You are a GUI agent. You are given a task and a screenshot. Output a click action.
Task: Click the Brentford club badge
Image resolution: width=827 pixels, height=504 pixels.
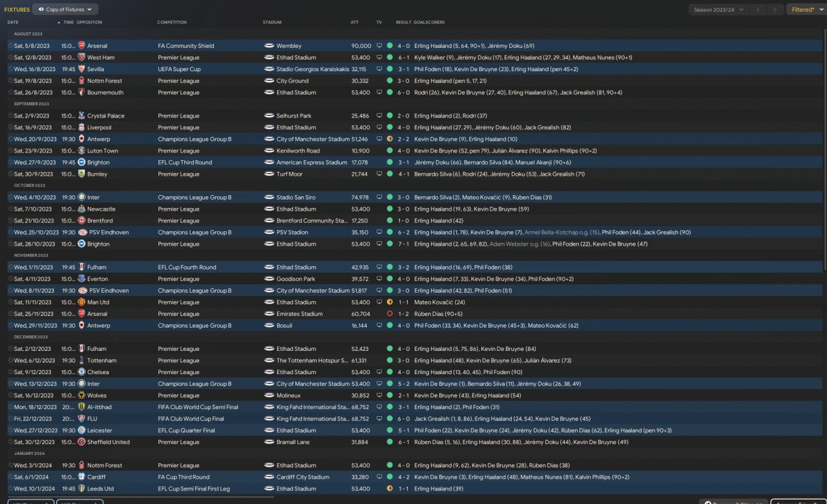coord(81,220)
